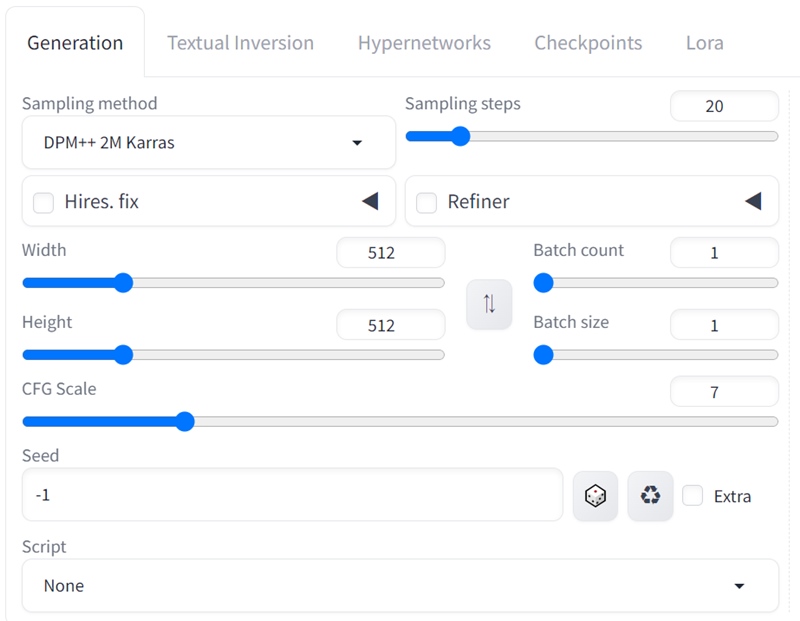800x621 pixels.
Task: Click the Batch size label
Action: click(x=571, y=322)
